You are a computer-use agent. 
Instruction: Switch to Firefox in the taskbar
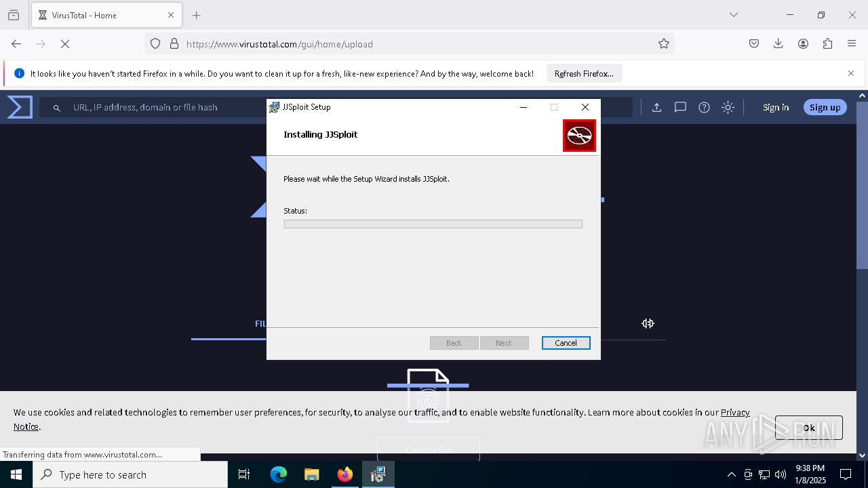pyautogui.click(x=345, y=474)
